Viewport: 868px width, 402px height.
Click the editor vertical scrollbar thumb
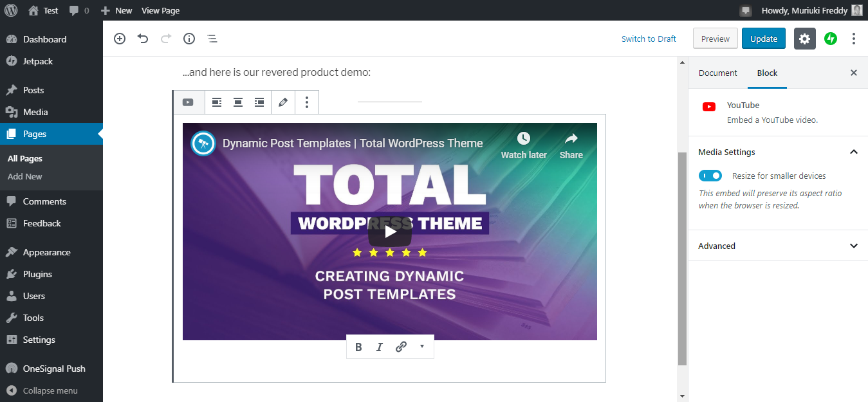(x=682, y=259)
